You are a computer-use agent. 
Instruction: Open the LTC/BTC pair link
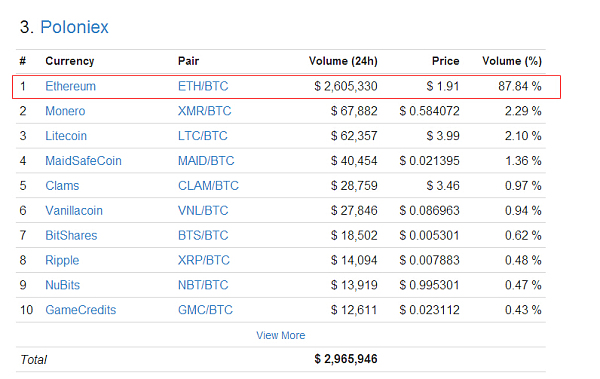tap(202, 136)
